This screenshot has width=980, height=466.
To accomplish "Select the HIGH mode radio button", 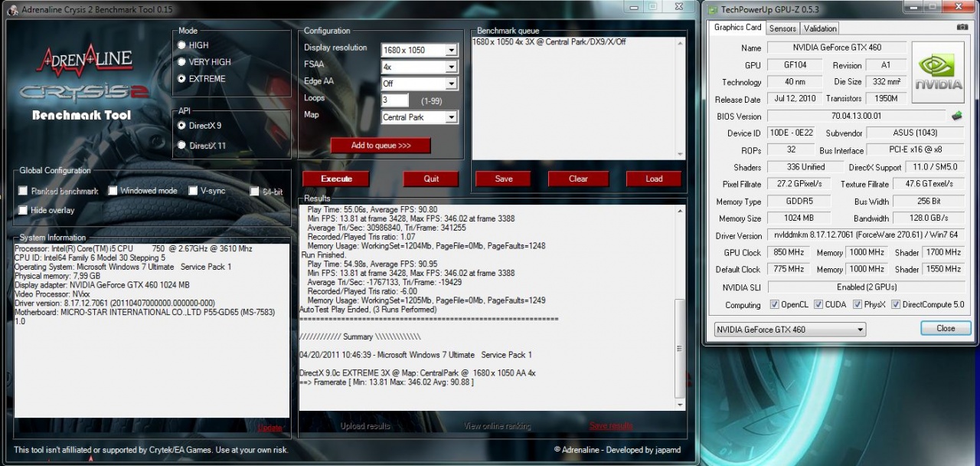I will coord(181,45).
